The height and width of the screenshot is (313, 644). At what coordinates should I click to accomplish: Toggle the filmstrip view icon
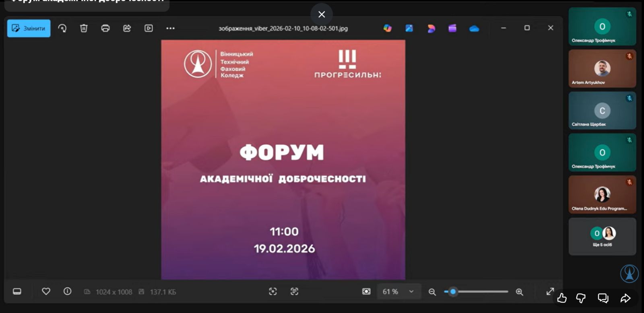[17, 291]
